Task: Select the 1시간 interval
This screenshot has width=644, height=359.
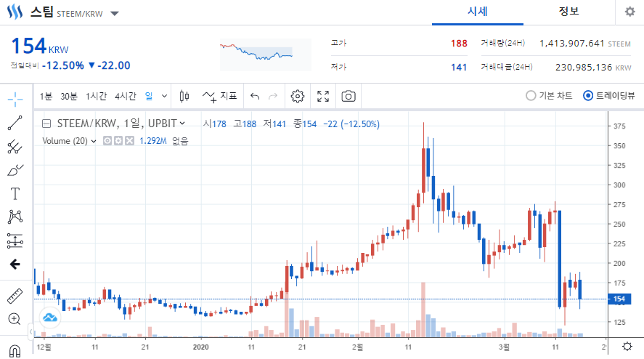Action: tap(96, 96)
